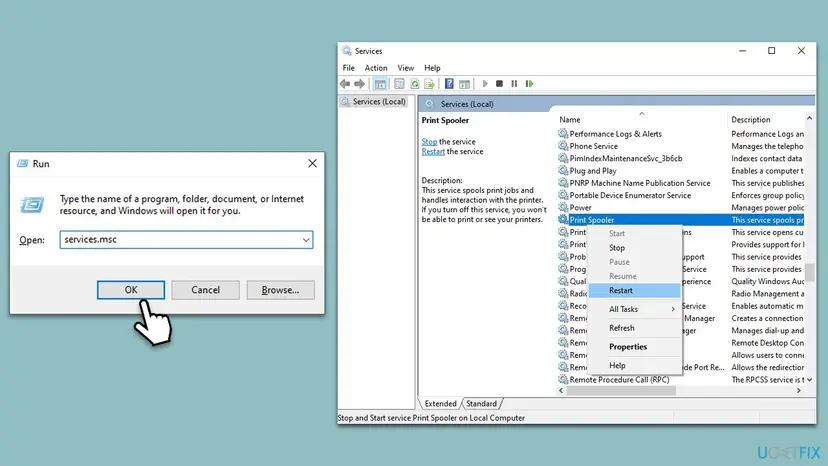The image size is (828, 466).
Task: Click the Start Service play icon
Action: (x=485, y=83)
